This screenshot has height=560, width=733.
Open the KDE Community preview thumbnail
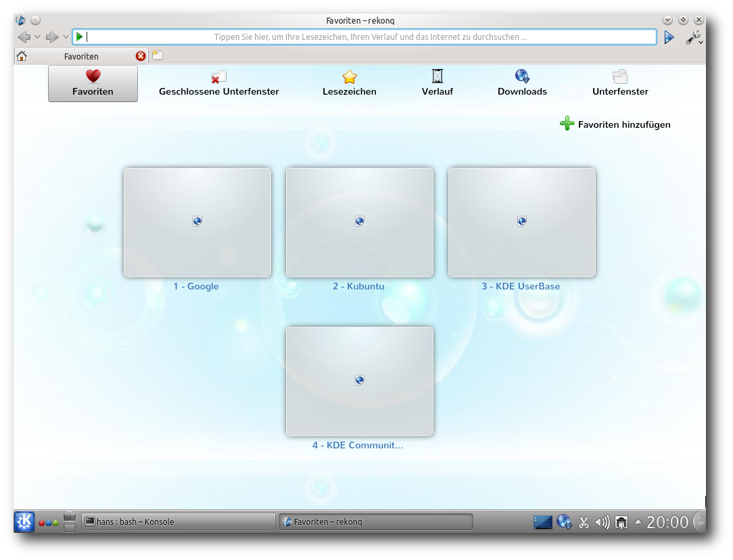(360, 381)
